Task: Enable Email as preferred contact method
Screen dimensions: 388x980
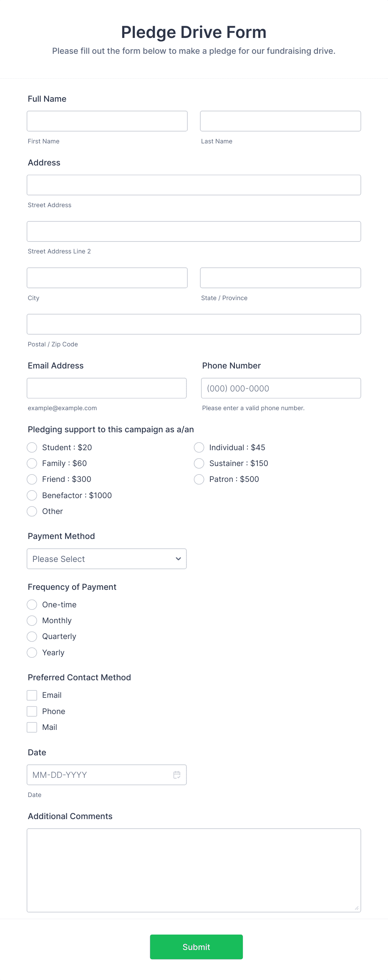Action: pyautogui.click(x=32, y=695)
